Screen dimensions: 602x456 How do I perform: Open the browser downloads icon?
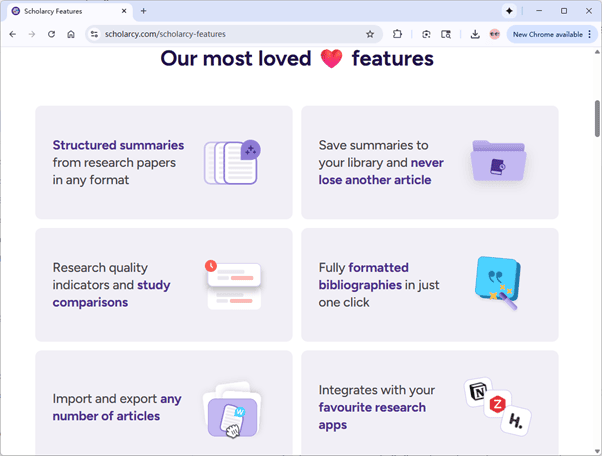[474, 34]
